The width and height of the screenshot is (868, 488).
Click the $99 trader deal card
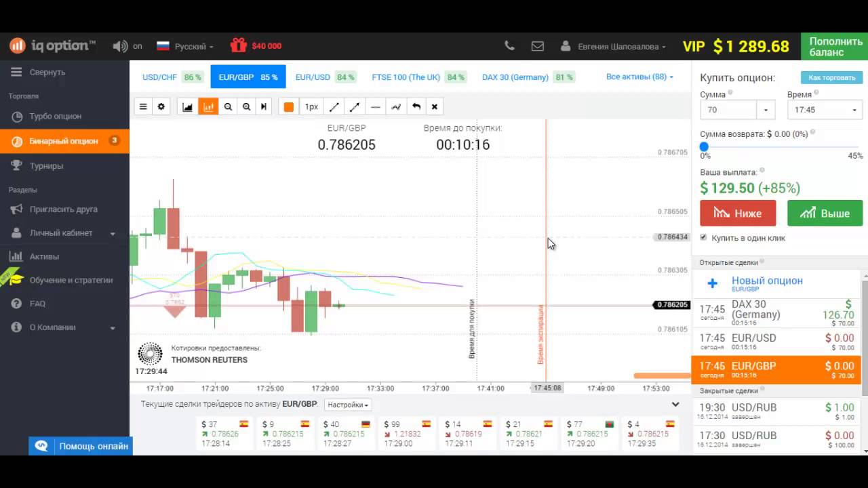click(409, 434)
